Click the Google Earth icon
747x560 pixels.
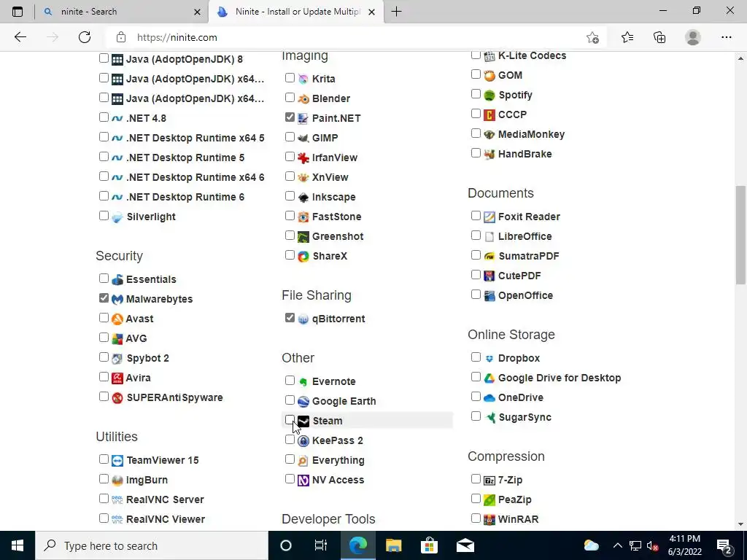[303, 402]
